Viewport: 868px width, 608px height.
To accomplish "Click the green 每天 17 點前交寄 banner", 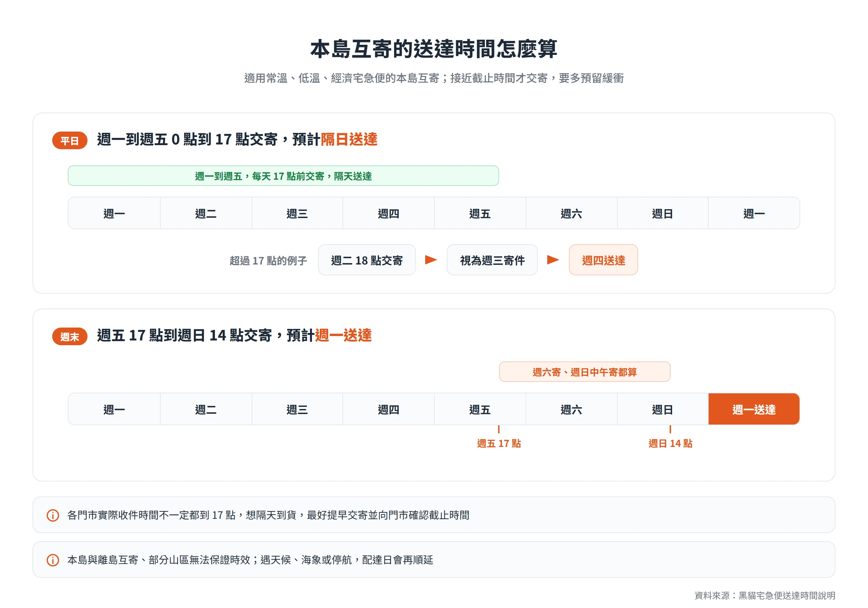I will point(283,176).
